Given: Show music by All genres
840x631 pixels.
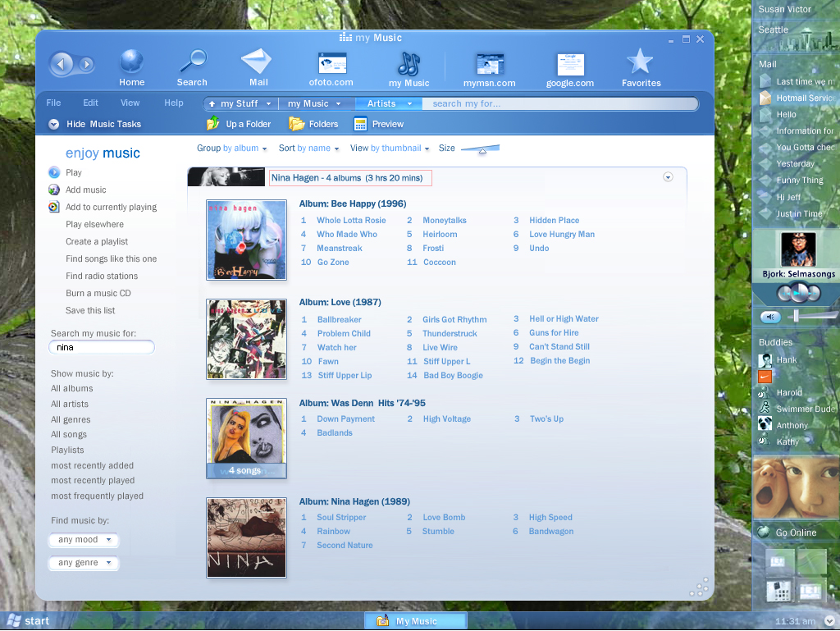Looking at the screenshot, I should point(71,419).
